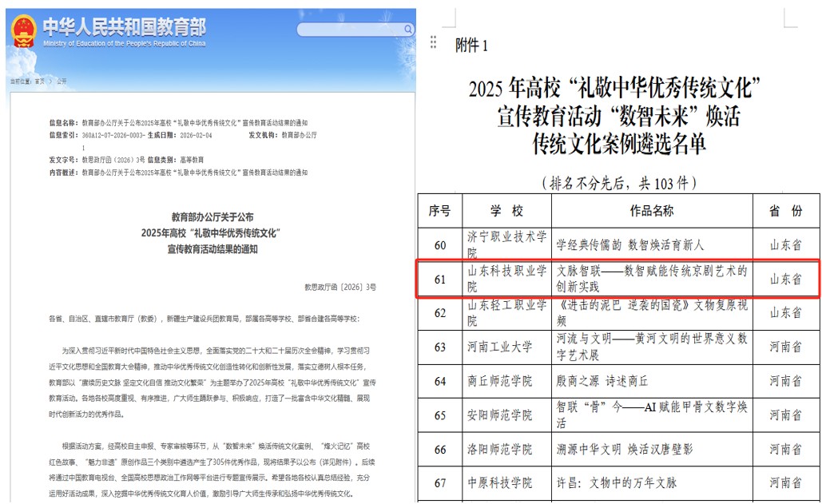The width and height of the screenshot is (822, 504).
Task: Click the Ministry of Education English subtitle
Action: 124,43
